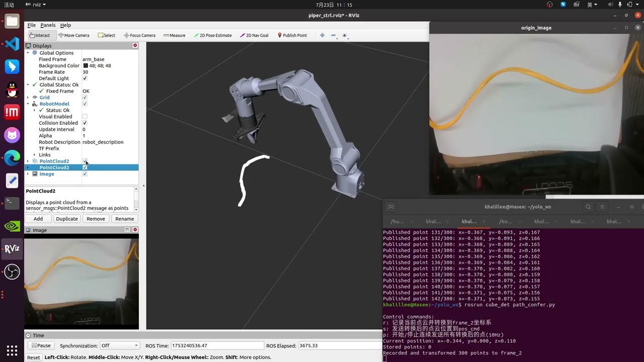Open the Synchronization Off dropdown
This screenshot has width=644, height=362.
pos(119,345)
